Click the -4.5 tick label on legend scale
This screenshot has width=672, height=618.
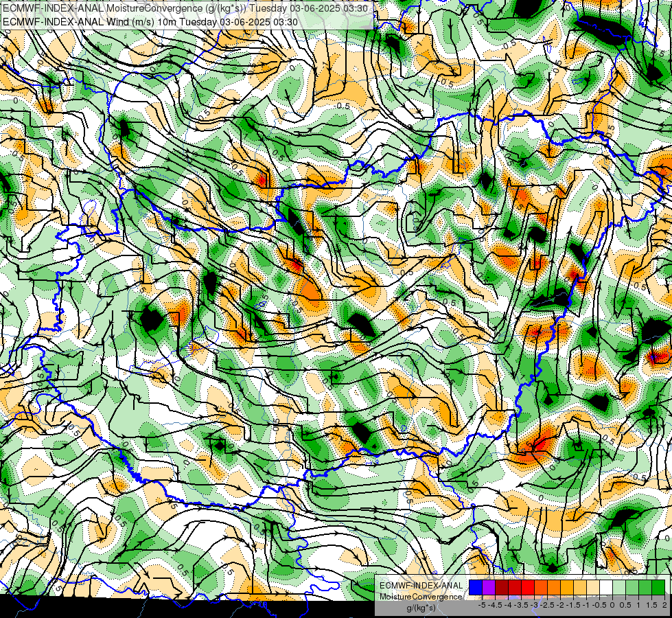tap(495, 605)
